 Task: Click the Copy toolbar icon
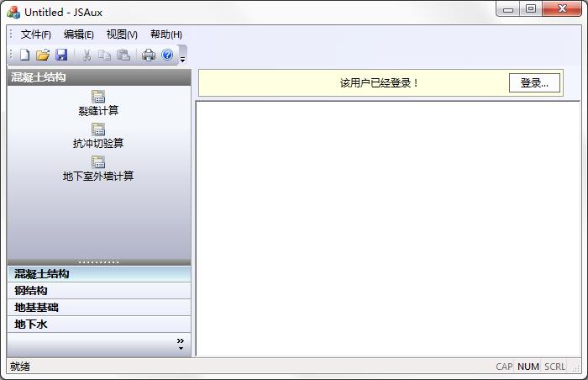(104, 55)
